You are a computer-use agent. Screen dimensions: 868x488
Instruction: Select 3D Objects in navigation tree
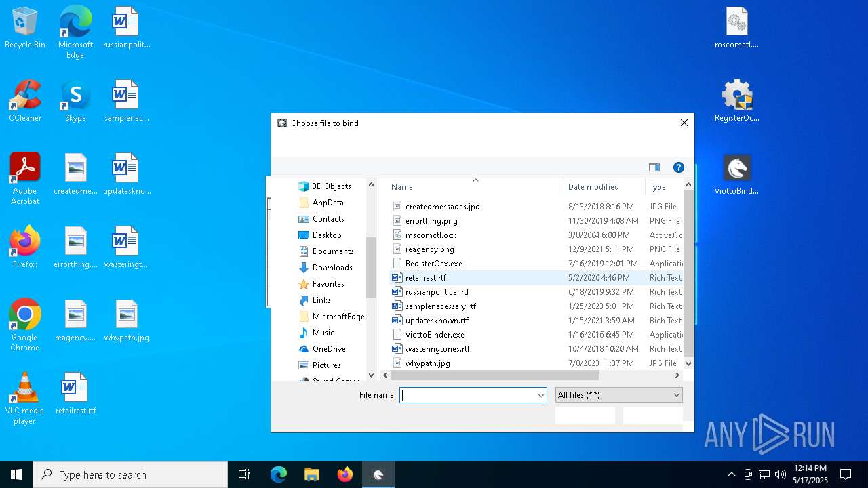pyautogui.click(x=325, y=186)
